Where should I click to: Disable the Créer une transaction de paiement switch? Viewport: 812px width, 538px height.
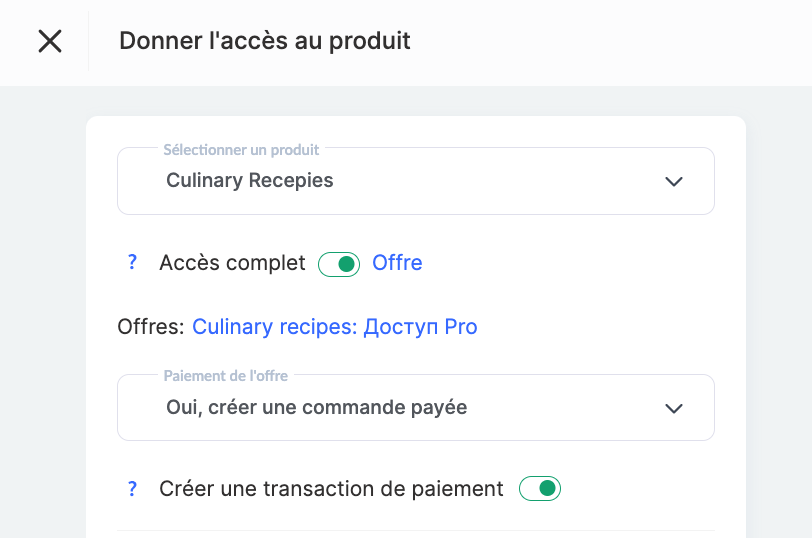tap(540, 489)
